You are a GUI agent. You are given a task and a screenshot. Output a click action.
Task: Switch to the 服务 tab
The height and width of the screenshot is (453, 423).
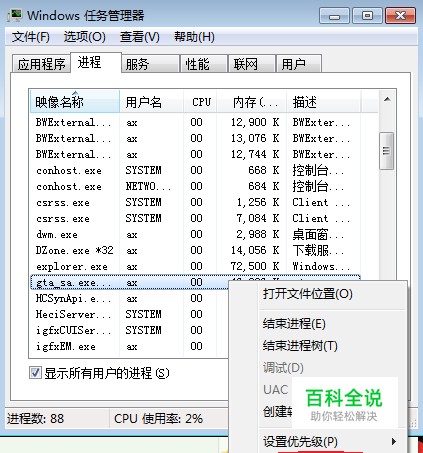coord(150,64)
